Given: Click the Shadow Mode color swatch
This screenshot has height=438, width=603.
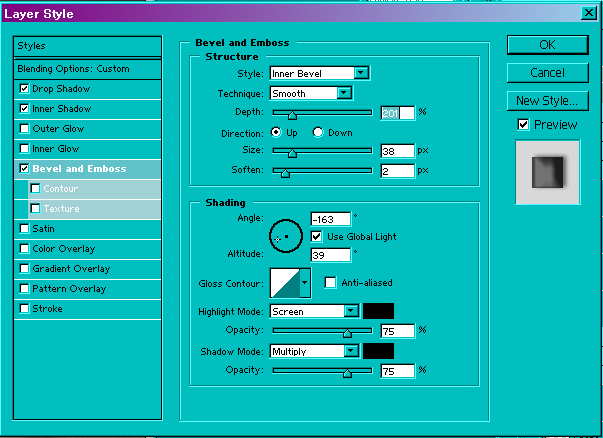Looking at the screenshot, I should click(378, 351).
